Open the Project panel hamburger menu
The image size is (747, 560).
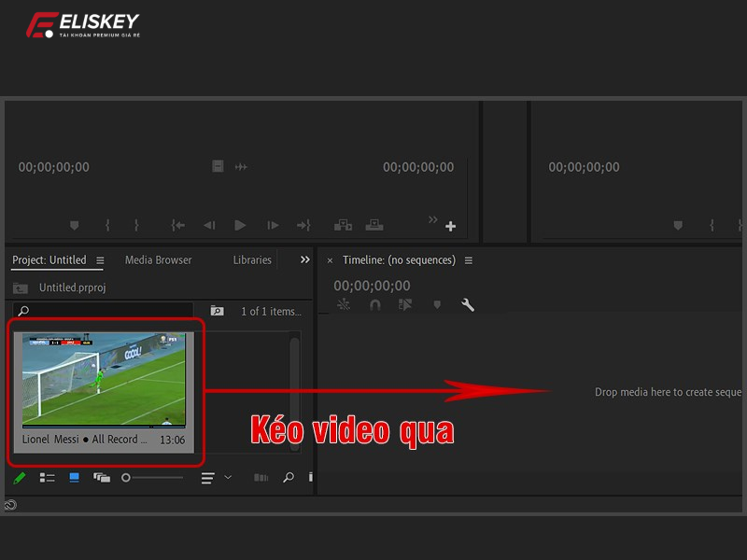point(100,260)
